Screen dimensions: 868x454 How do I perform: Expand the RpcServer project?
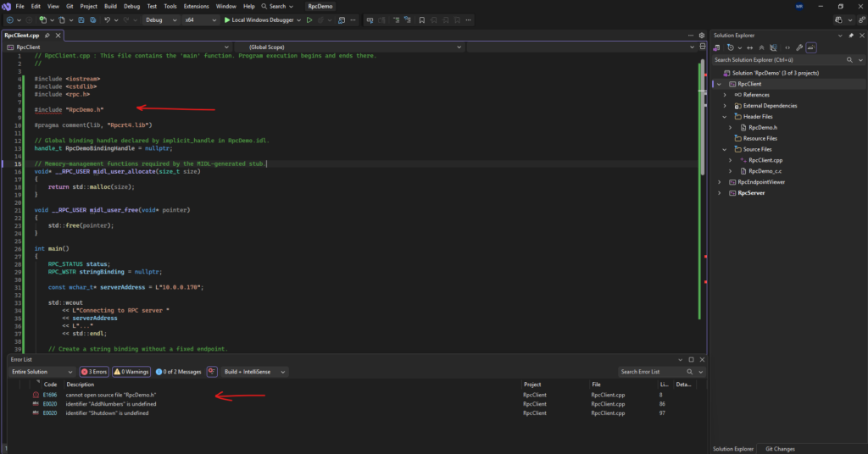click(719, 193)
